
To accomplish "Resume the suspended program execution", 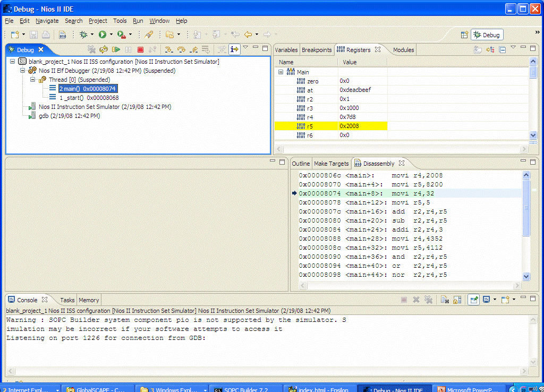I will [116, 49].
